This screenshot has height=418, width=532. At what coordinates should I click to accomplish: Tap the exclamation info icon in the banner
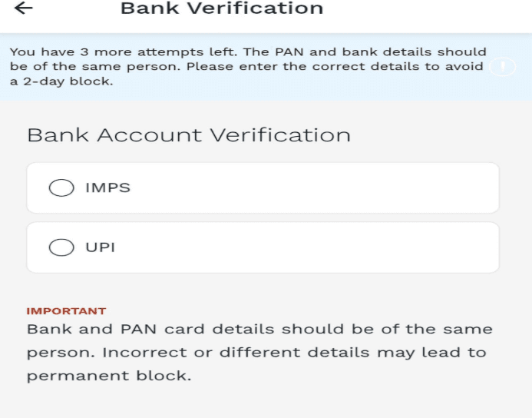503,67
